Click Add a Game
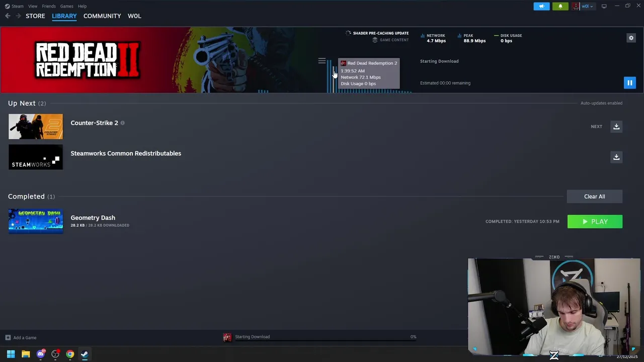This screenshot has height=362, width=644. click(21, 337)
